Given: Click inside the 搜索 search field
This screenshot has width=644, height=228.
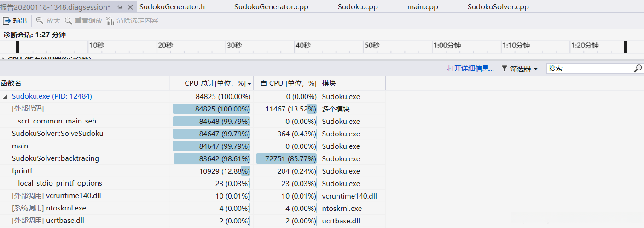Looking at the screenshot, I should click(590, 68).
